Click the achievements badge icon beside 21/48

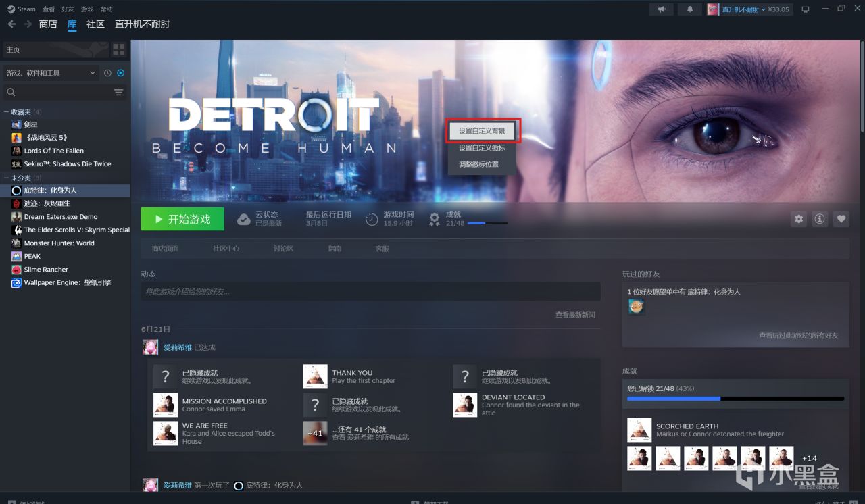435,219
